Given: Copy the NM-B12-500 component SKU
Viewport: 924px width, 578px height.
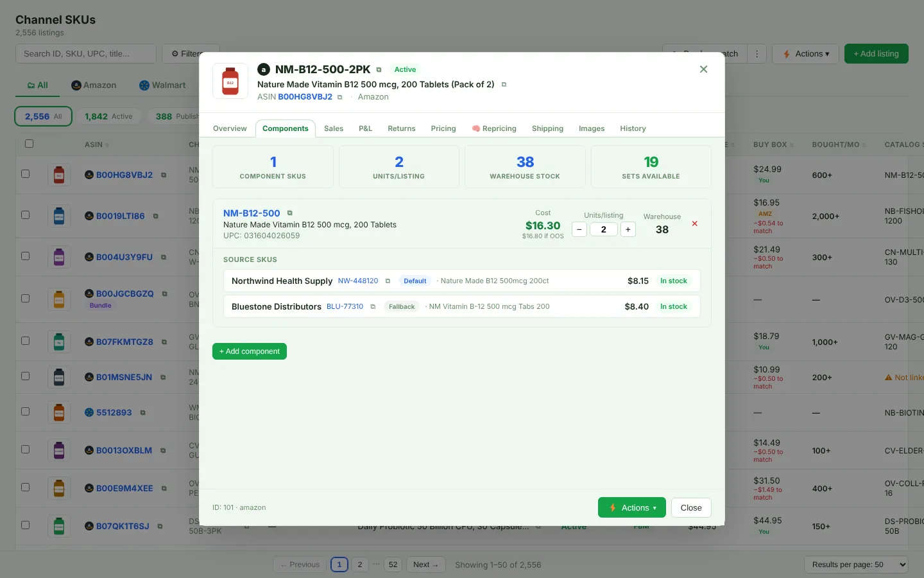Looking at the screenshot, I should (290, 213).
